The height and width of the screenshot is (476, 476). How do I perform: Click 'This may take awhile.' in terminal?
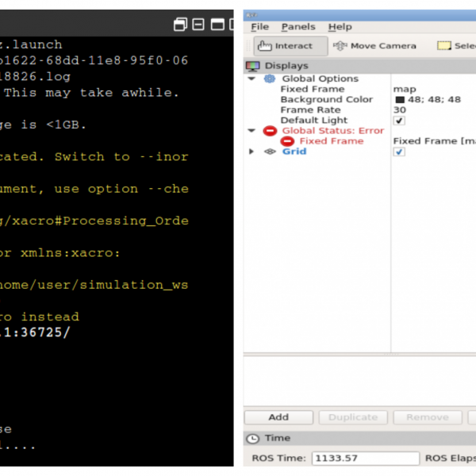click(x=91, y=93)
